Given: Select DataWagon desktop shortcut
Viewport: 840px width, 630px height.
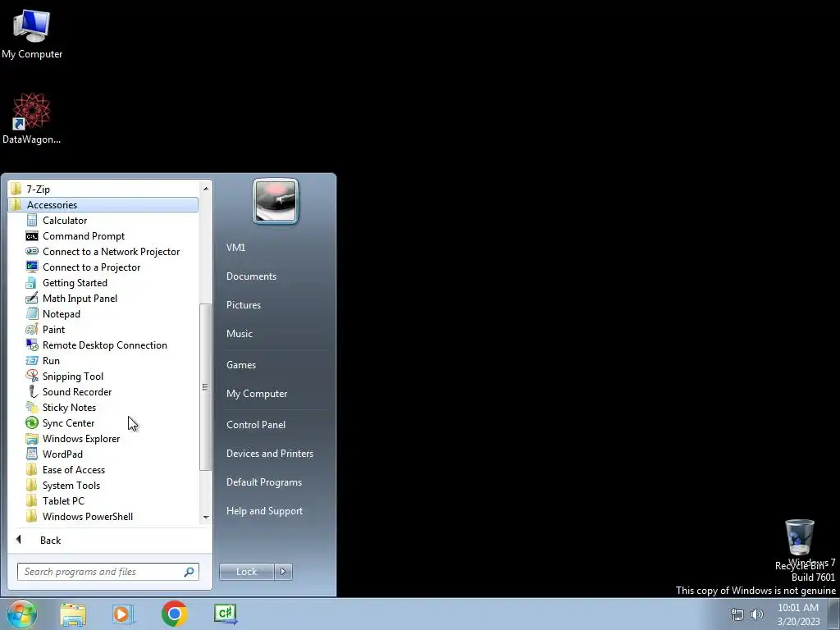Looking at the screenshot, I should pyautogui.click(x=32, y=119).
